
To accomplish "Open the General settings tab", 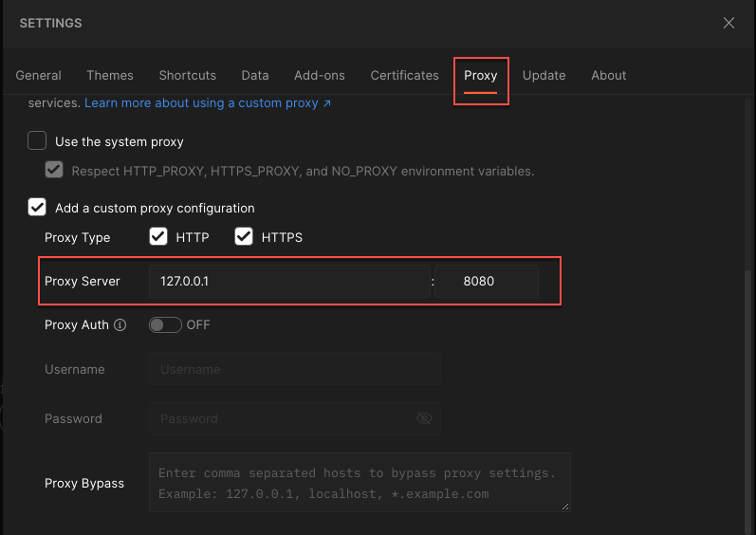I will tap(38, 75).
